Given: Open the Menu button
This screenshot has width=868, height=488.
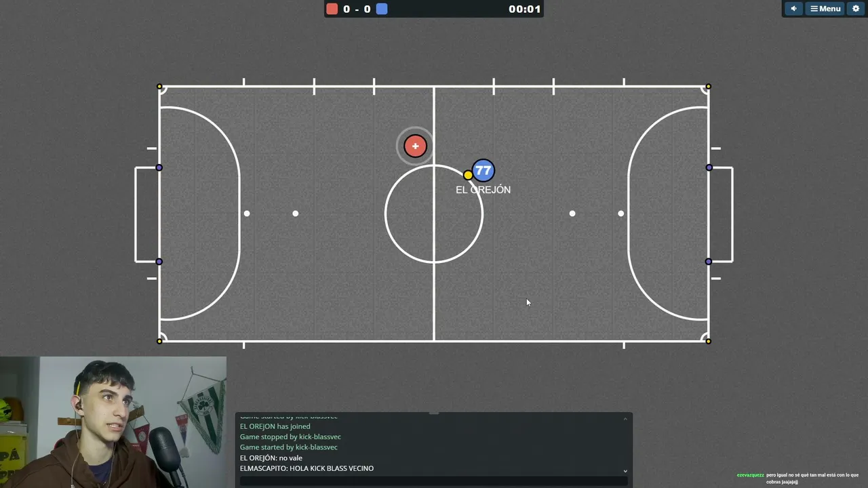Looking at the screenshot, I should pos(825,9).
